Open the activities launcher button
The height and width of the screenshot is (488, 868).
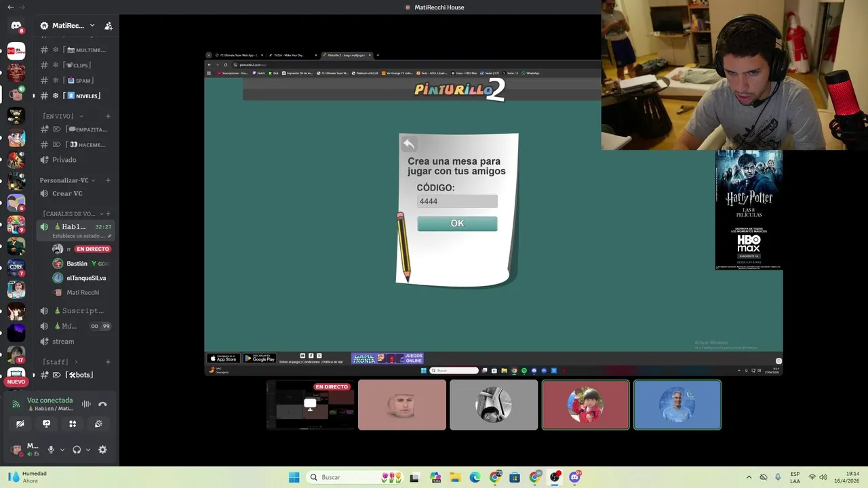(x=73, y=424)
